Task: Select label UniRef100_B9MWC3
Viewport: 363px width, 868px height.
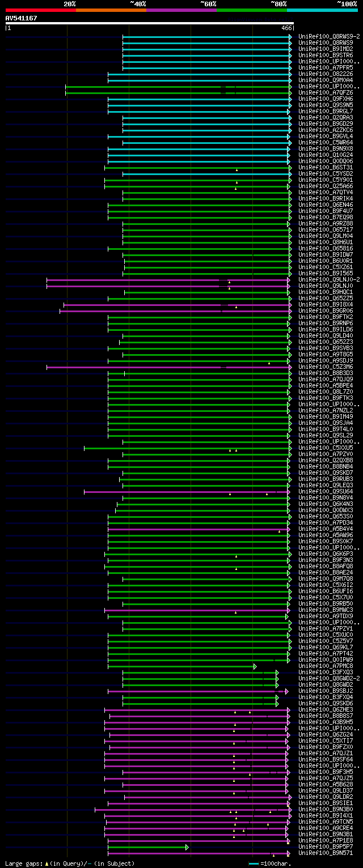Action: tap(326, 610)
